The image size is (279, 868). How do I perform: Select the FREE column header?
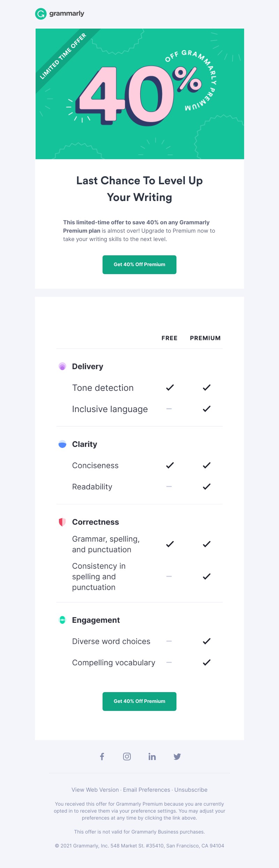pos(169,338)
